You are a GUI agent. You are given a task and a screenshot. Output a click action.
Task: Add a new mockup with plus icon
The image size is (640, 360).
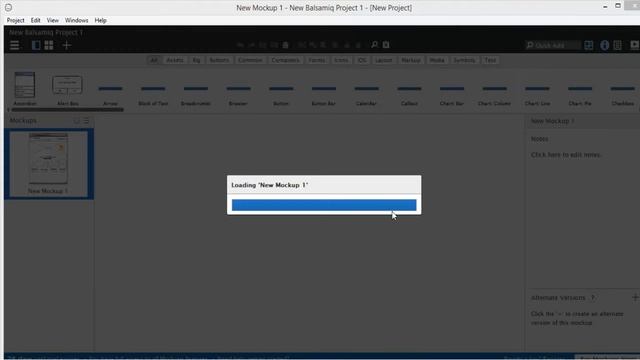pos(67,45)
